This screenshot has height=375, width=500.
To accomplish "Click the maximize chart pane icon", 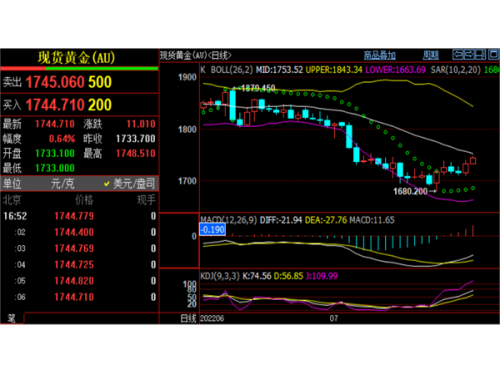I will [493, 54].
